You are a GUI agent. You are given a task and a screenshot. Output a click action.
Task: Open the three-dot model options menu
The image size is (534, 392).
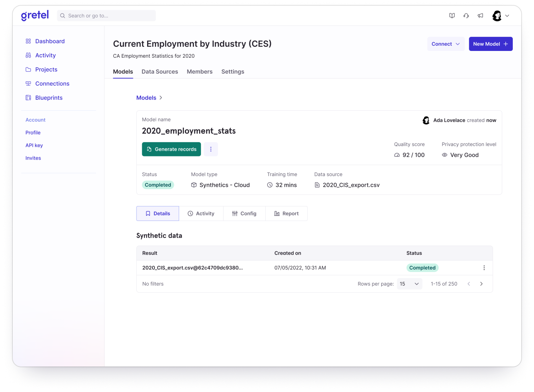211,149
